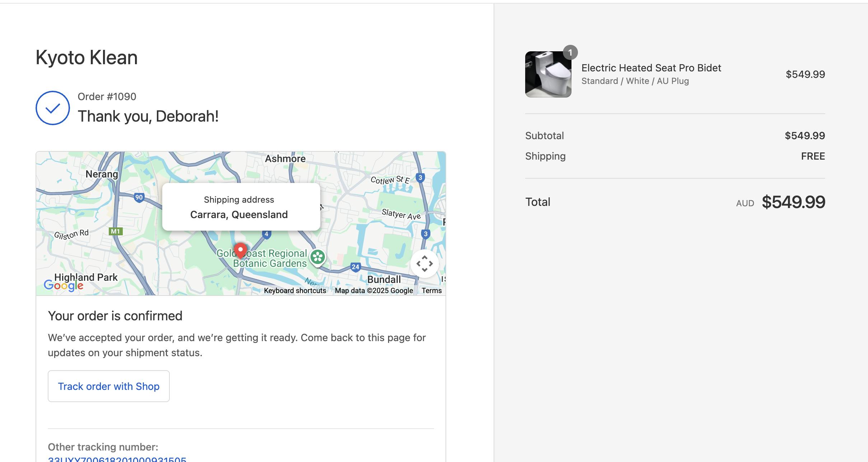Screen dimensions: 868x462
Task: Click the Bundall label on map
Action: pyautogui.click(x=384, y=279)
